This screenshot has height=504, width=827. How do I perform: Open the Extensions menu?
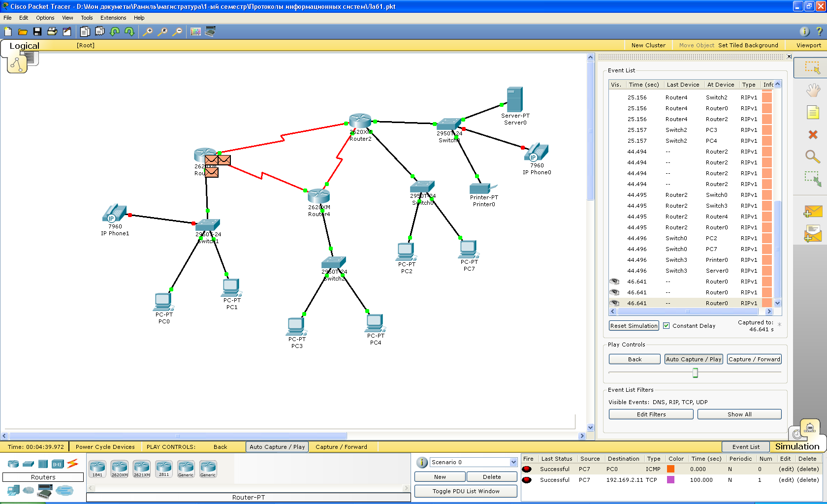click(113, 18)
